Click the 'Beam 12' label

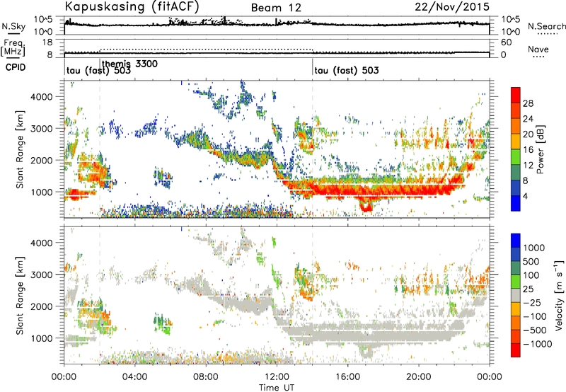tap(276, 8)
